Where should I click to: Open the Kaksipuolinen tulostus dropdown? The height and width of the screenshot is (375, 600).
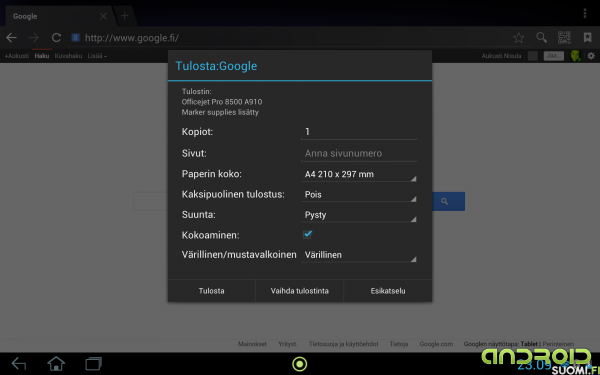point(359,195)
